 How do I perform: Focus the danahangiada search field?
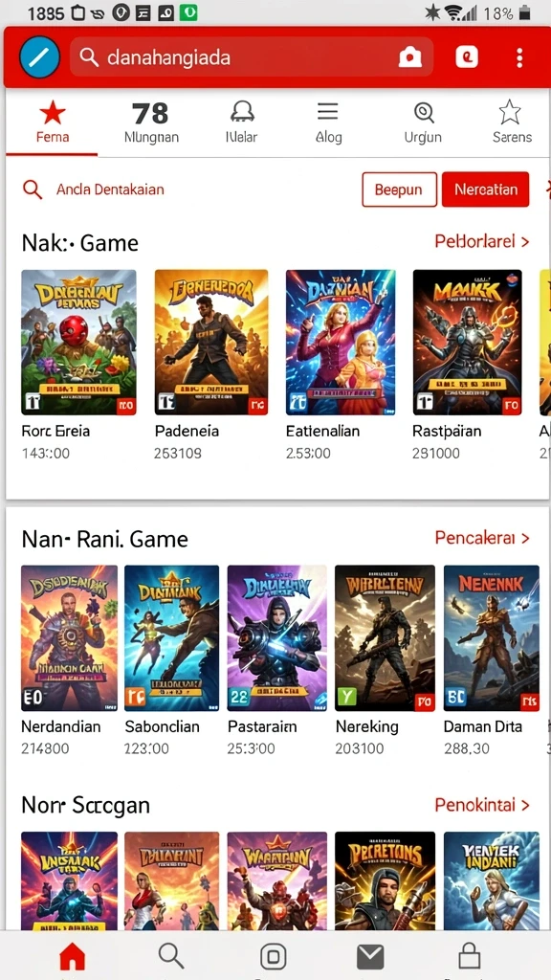click(252, 57)
